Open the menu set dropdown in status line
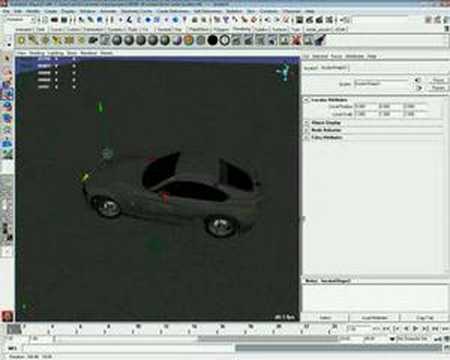The width and height of the screenshot is (450, 360). [x=20, y=20]
